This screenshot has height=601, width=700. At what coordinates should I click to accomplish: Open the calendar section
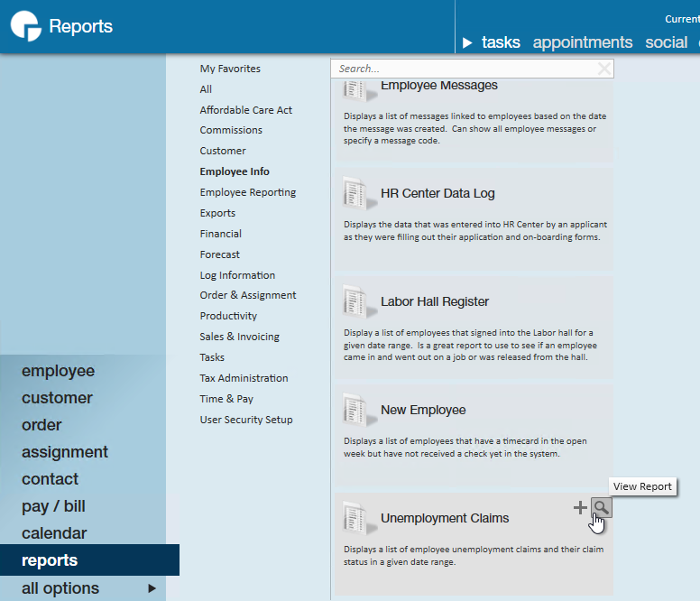(x=54, y=533)
